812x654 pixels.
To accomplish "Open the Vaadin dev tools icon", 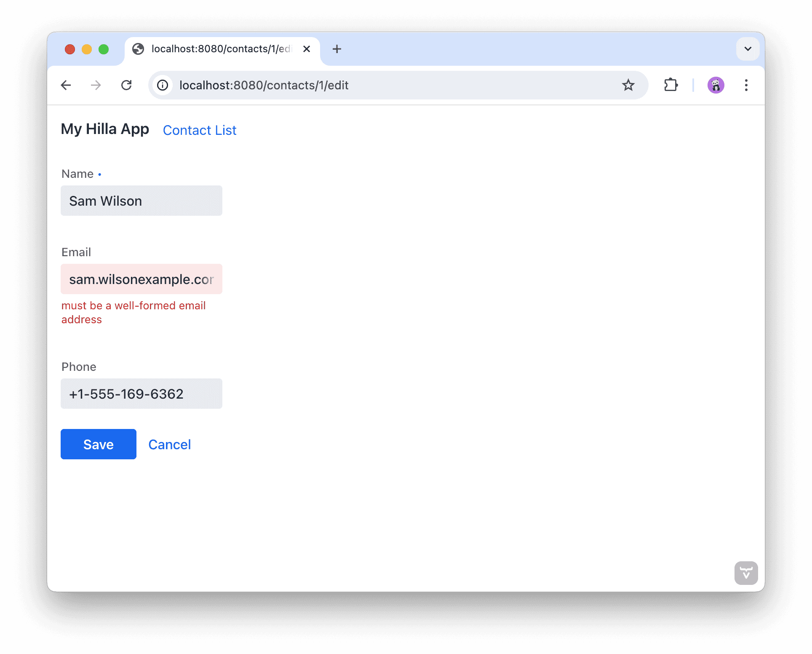I will [746, 573].
